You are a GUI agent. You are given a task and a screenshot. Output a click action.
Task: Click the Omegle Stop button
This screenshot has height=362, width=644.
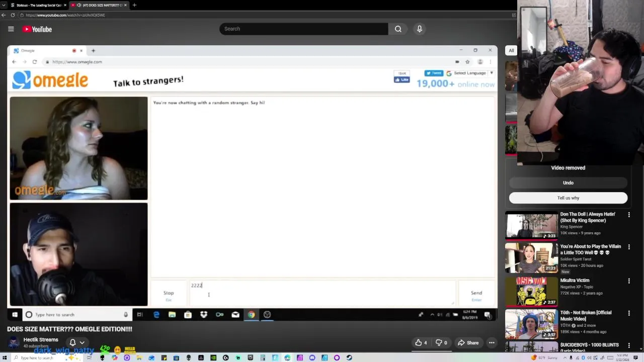pyautogui.click(x=169, y=294)
